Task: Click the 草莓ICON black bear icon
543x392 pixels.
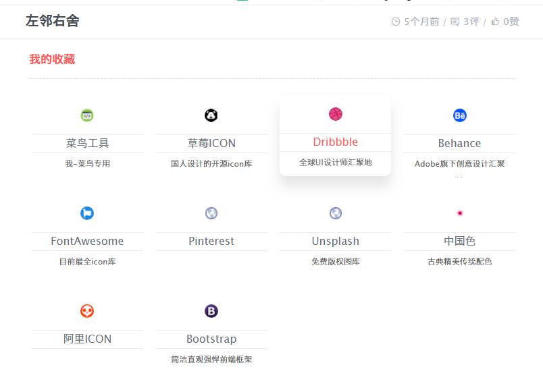Action: [211, 115]
